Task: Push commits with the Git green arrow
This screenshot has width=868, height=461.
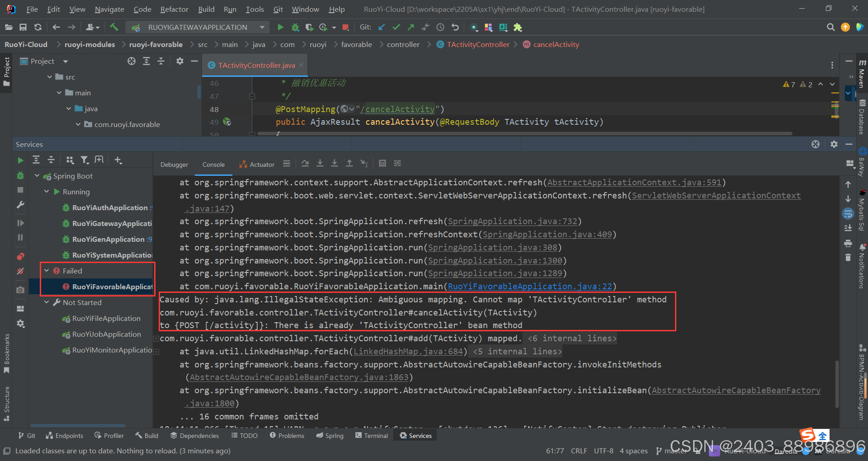Action: click(x=411, y=27)
